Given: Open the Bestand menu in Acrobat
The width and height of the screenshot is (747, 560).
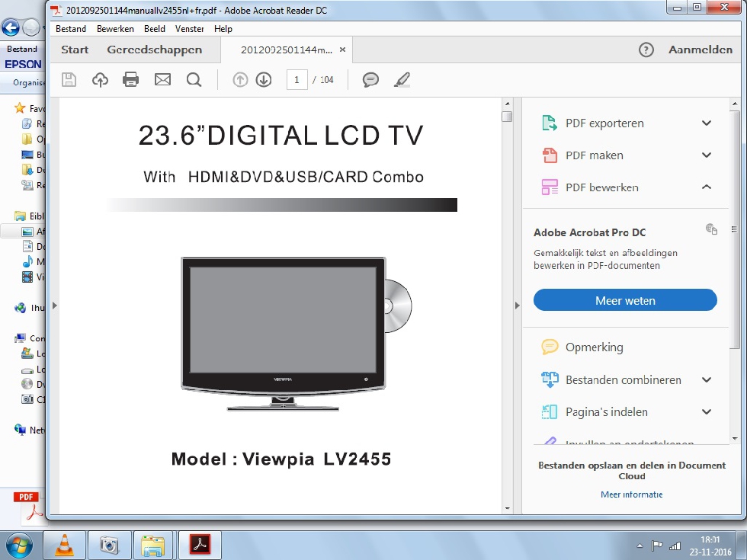Looking at the screenshot, I should [71, 29].
